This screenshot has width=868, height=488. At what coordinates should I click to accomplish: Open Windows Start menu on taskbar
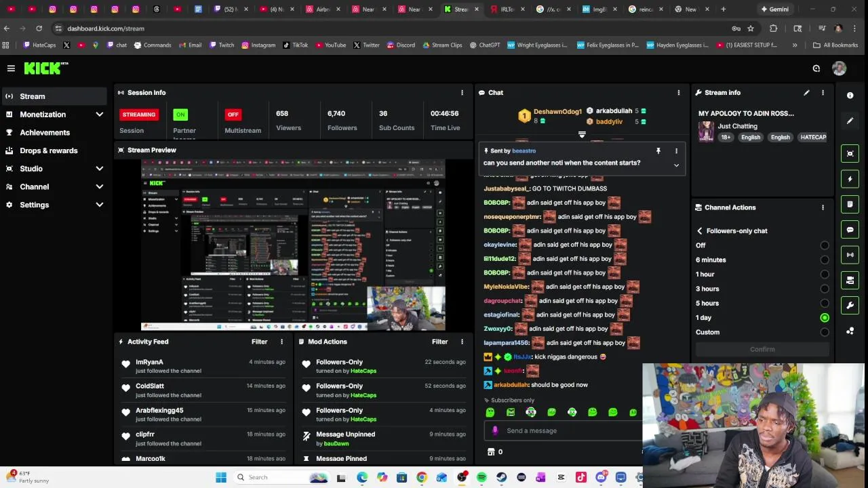click(221, 478)
